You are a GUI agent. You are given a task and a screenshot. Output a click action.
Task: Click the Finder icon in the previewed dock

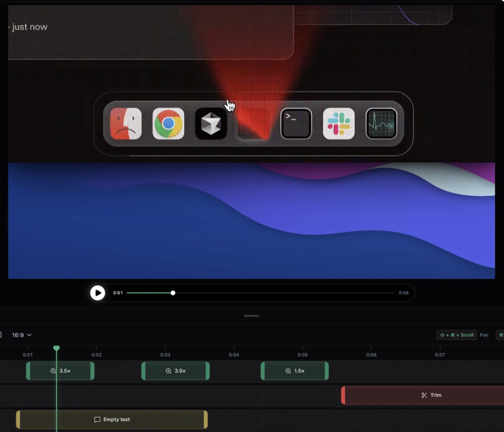click(125, 124)
